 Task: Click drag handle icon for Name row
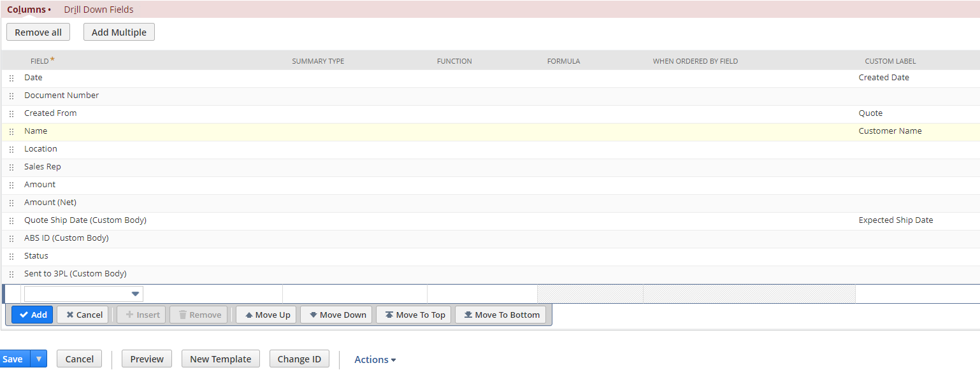point(11,132)
